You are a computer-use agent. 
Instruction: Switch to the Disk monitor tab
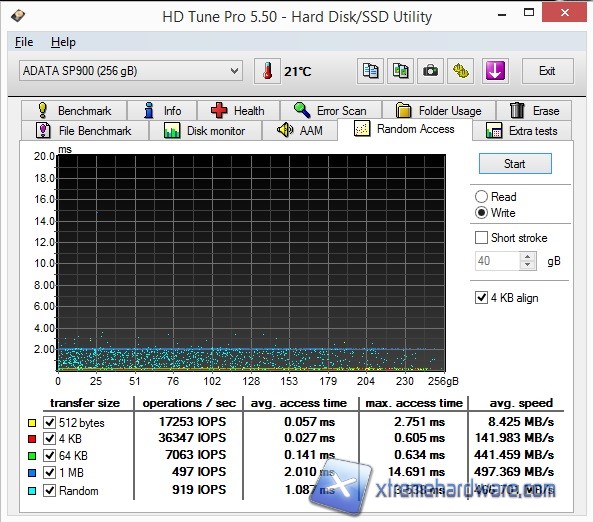205,130
